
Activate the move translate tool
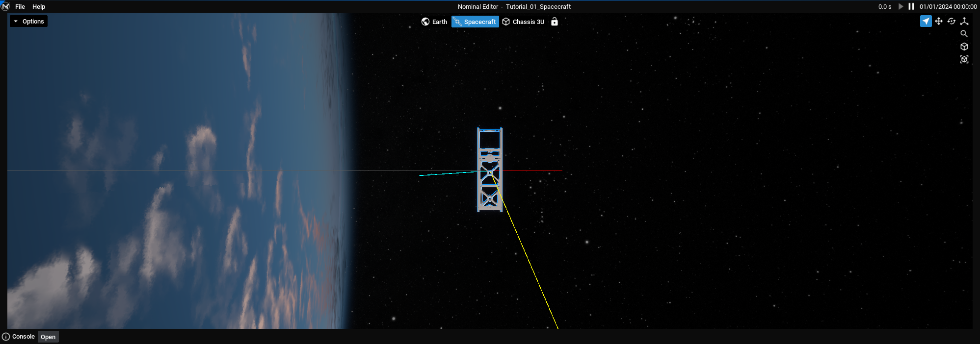938,21
